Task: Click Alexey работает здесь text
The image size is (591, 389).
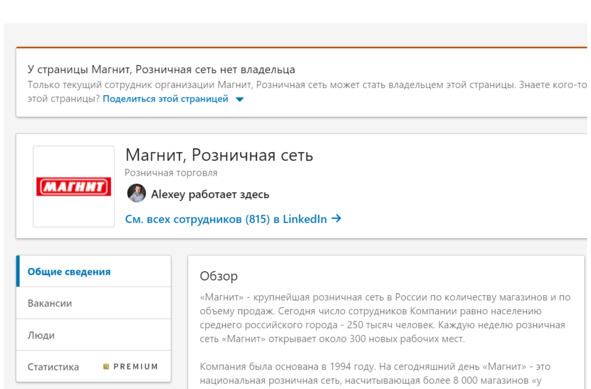Action: 210,194
